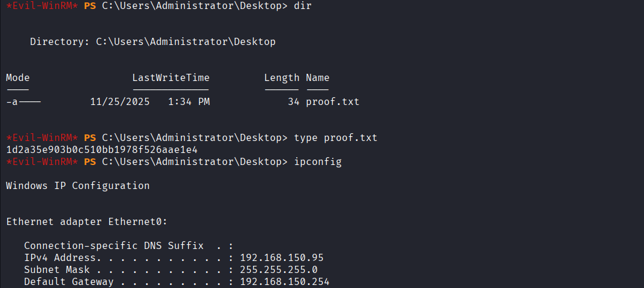Screen dimensions: 644x288
Task: Click the 1:34 PM write time
Action: pyautogui.click(x=189, y=101)
